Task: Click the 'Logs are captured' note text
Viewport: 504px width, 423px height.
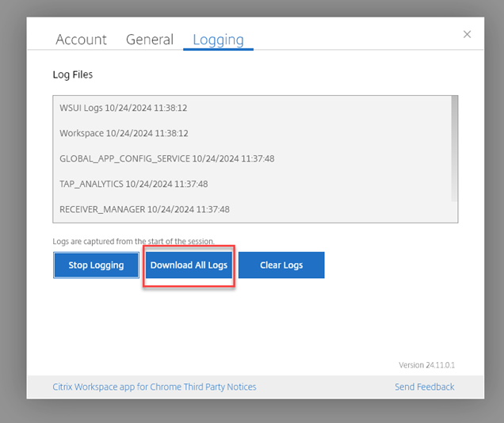Action: coord(144,241)
